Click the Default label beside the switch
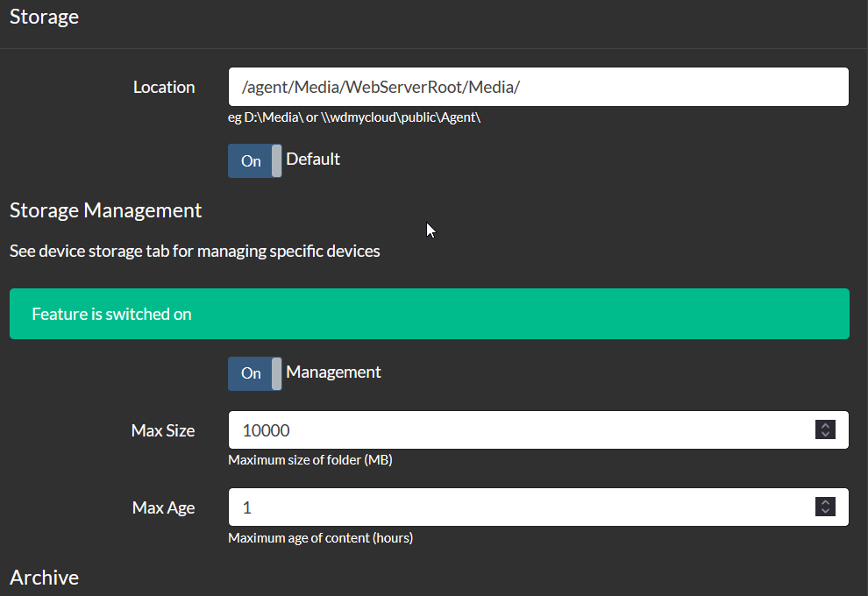Image resolution: width=868 pixels, height=596 pixels. [313, 160]
